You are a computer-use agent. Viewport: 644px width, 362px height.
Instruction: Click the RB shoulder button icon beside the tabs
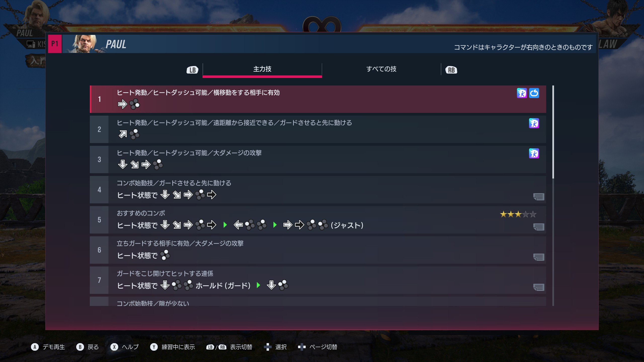(x=451, y=70)
